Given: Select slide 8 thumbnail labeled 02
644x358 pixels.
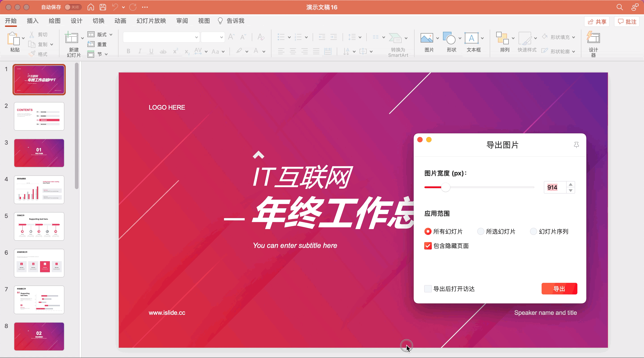Looking at the screenshot, I should [39, 337].
